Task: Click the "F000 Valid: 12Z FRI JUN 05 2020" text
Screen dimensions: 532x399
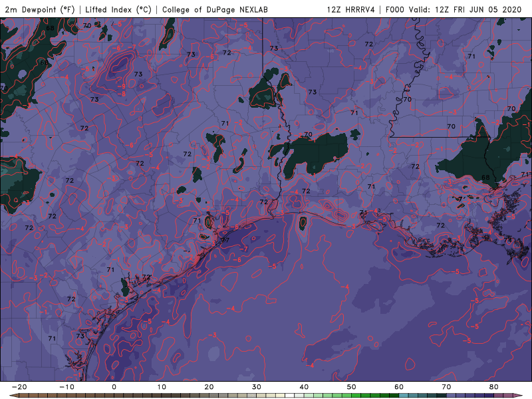Action: pos(454,9)
